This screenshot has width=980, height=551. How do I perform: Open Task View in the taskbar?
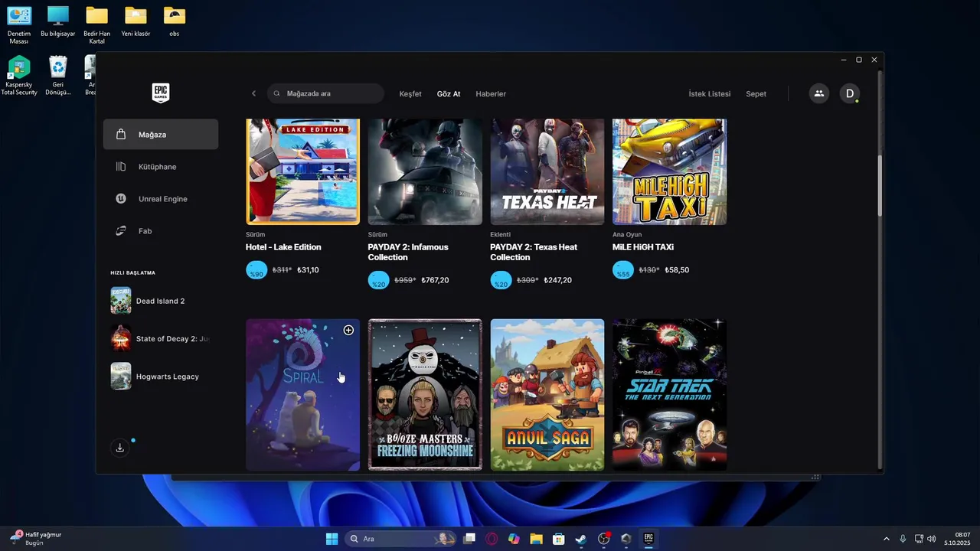469,539
